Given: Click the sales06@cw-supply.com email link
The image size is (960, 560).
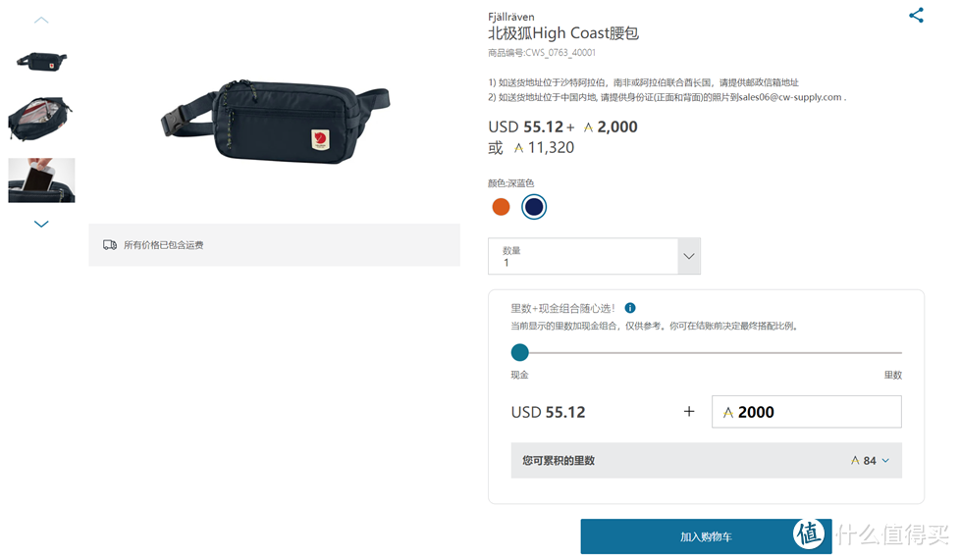Looking at the screenshot, I should [788, 97].
